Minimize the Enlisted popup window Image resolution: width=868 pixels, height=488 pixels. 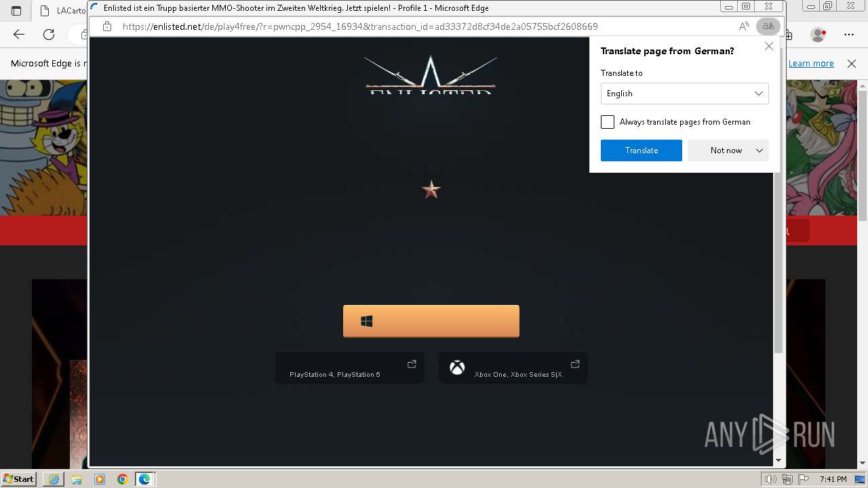(729, 7)
